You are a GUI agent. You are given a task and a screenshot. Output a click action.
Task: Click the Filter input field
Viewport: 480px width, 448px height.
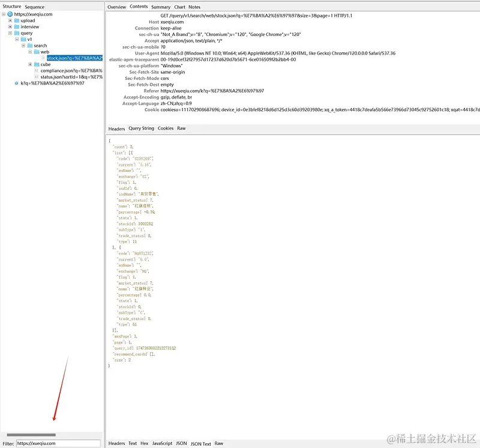[58, 443]
